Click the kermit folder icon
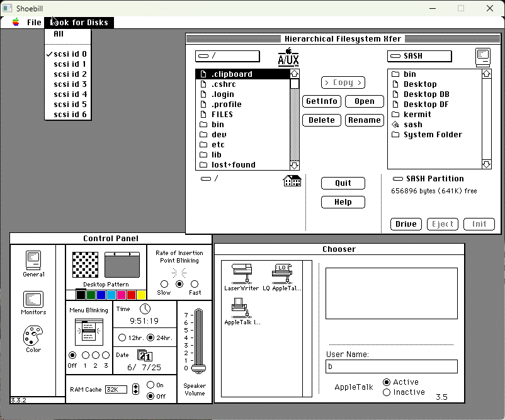Screen dimensions: 505x420 395,115
